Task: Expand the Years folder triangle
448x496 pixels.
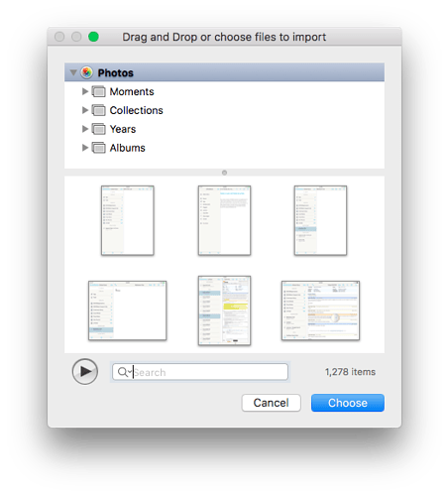Action: point(85,129)
